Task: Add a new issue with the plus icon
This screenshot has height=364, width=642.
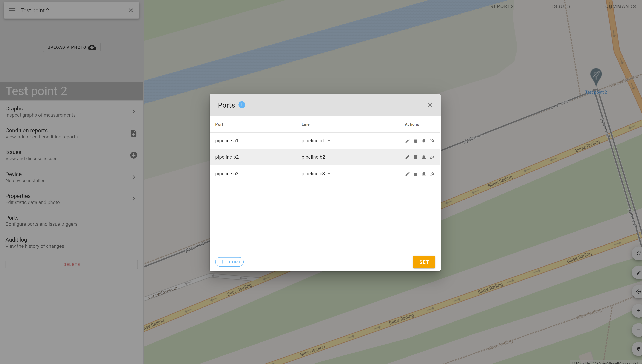Action: tap(133, 155)
